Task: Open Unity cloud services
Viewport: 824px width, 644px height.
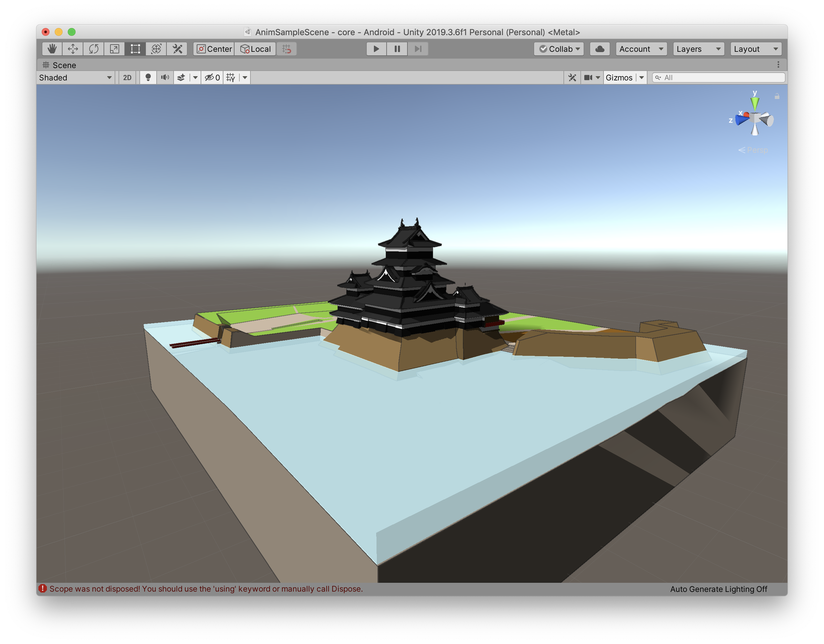Action: pyautogui.click(x=600, y=49)
